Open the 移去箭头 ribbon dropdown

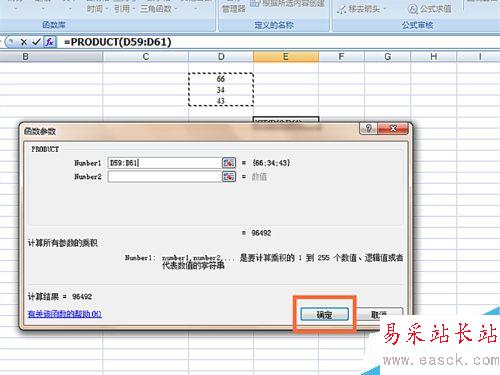click(x=362, y=9)
